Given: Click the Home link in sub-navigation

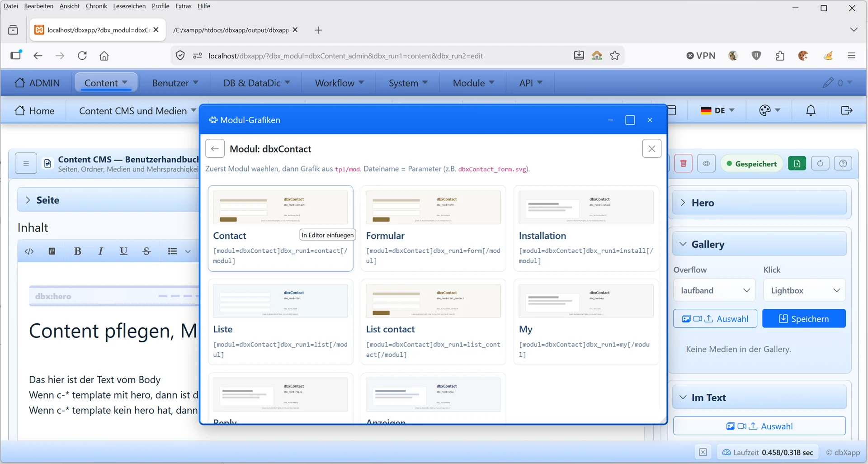Looking at the screenshot, I should pos(34,111).
